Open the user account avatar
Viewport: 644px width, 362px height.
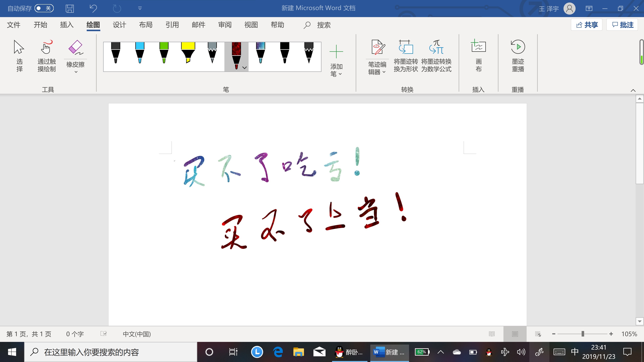[x=570, y=9]
